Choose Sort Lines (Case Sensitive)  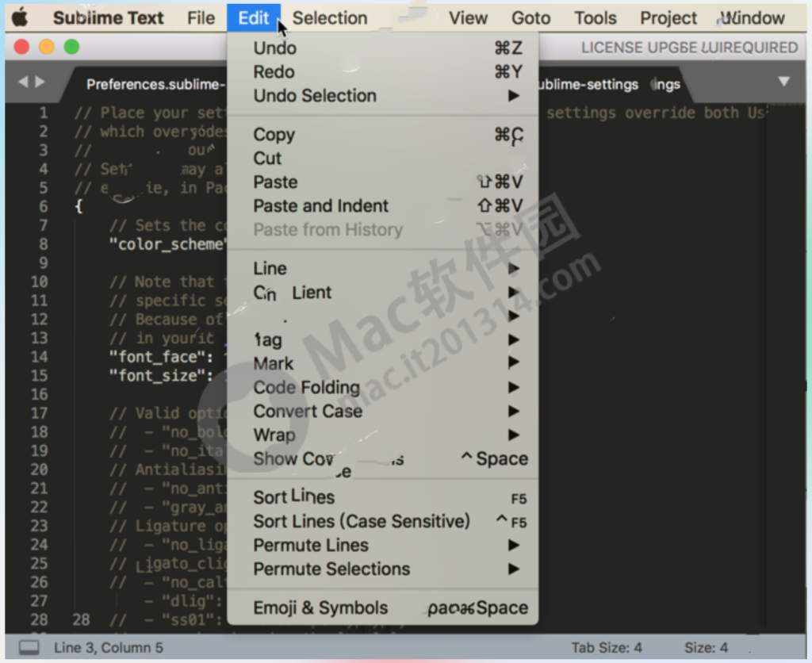[383, 522]
